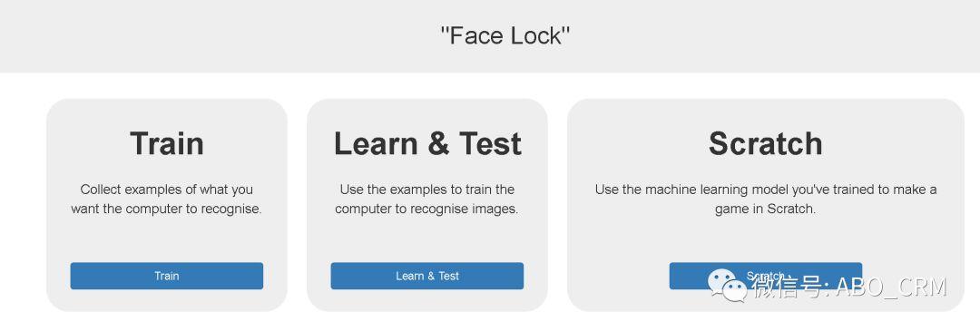Select "want the computer to recognise" line

tap(166, 209)
